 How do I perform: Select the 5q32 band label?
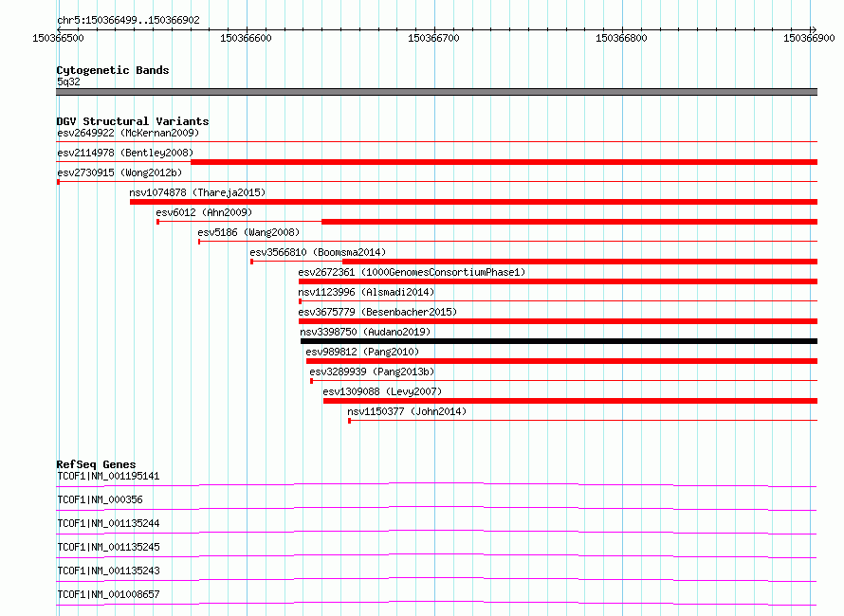click(68, 82)
